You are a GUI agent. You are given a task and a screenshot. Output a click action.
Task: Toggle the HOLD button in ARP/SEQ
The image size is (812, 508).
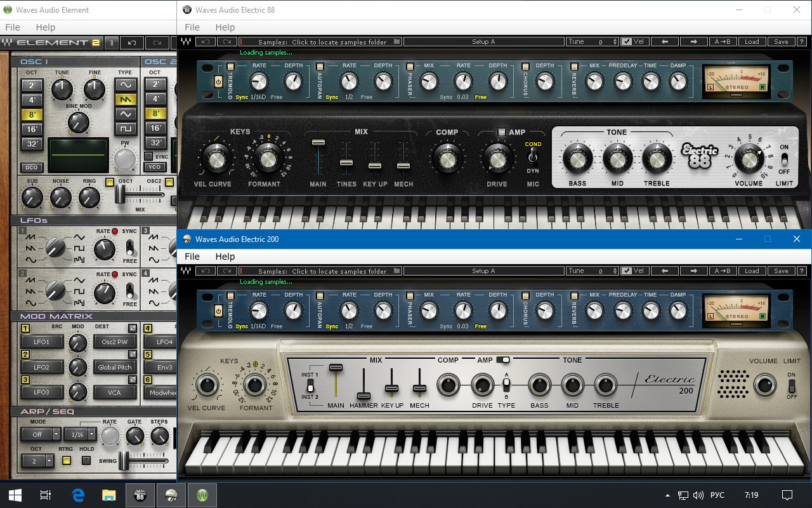click(x=86, y=460)
